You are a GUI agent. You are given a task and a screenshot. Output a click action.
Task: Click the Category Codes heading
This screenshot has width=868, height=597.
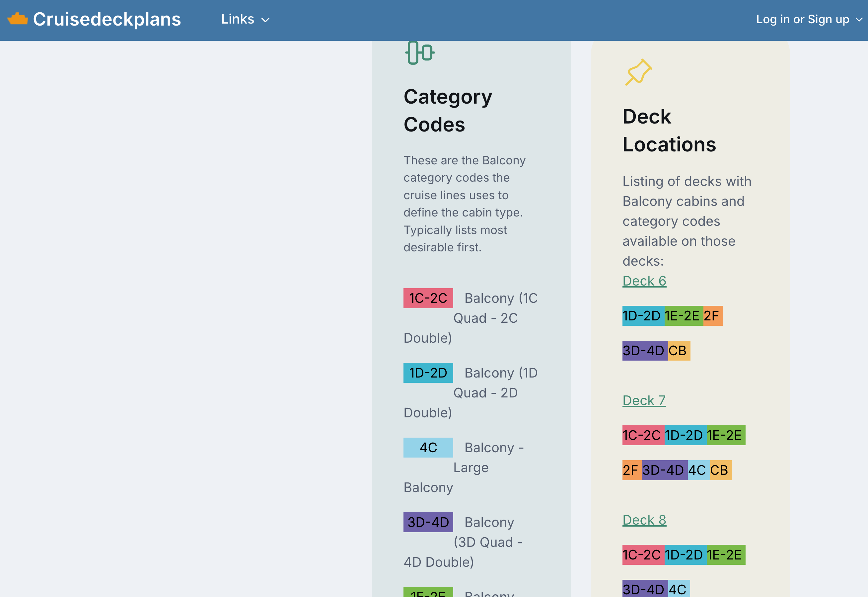448,110
